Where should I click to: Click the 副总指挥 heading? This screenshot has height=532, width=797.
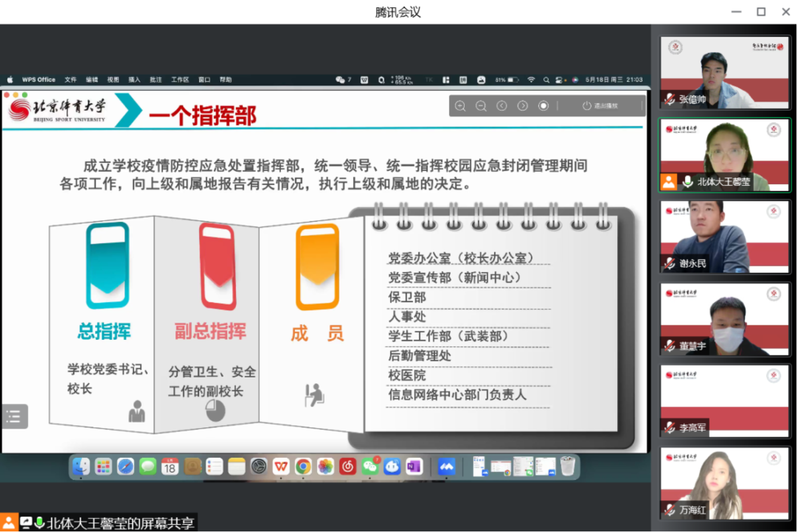(x=210, y=331)
